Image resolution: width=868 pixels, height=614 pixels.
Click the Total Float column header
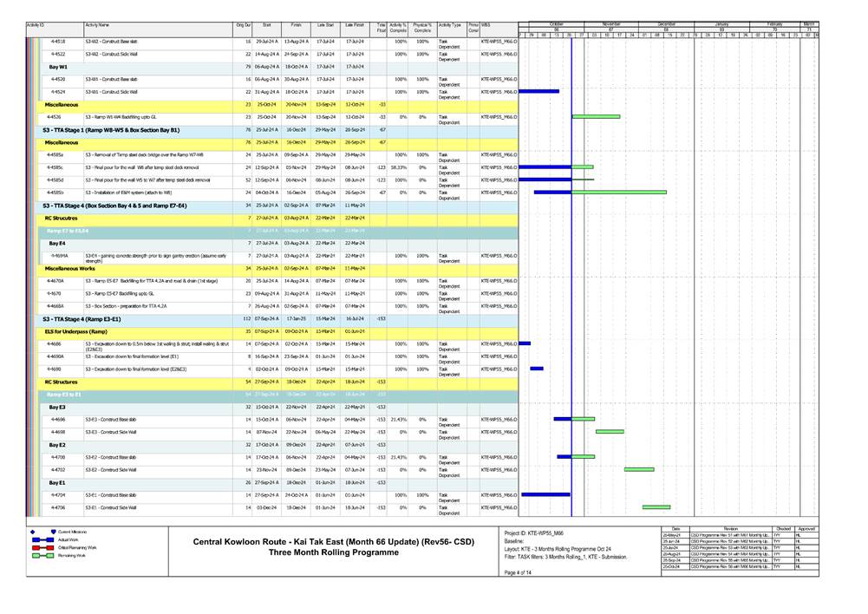(x=381, y=29)
